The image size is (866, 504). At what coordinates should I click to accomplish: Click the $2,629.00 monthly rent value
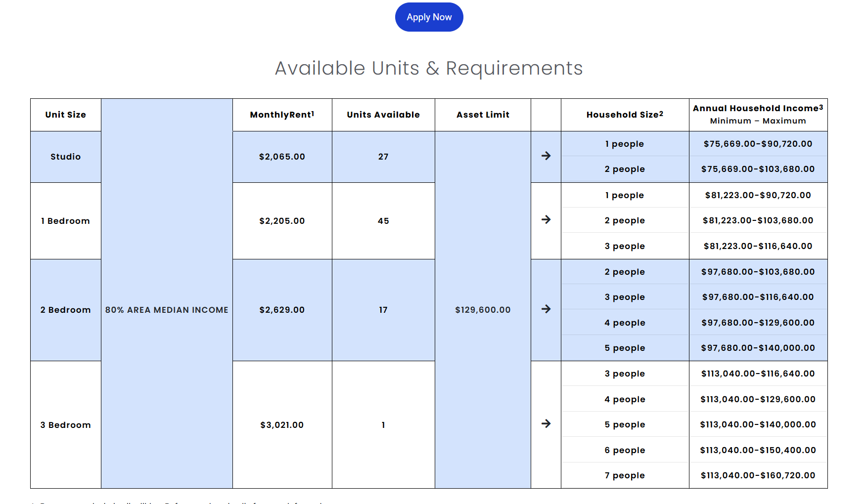point(282,310)
